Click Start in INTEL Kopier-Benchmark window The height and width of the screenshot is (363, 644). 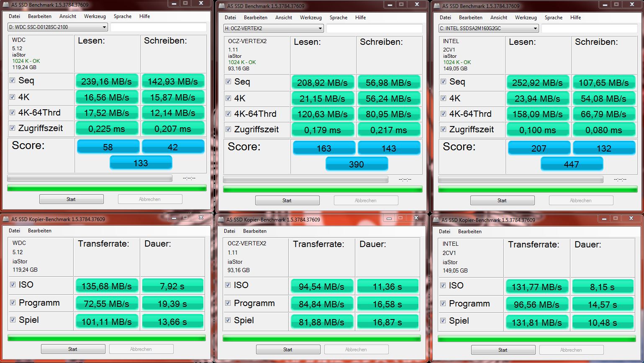pos(503,350)
